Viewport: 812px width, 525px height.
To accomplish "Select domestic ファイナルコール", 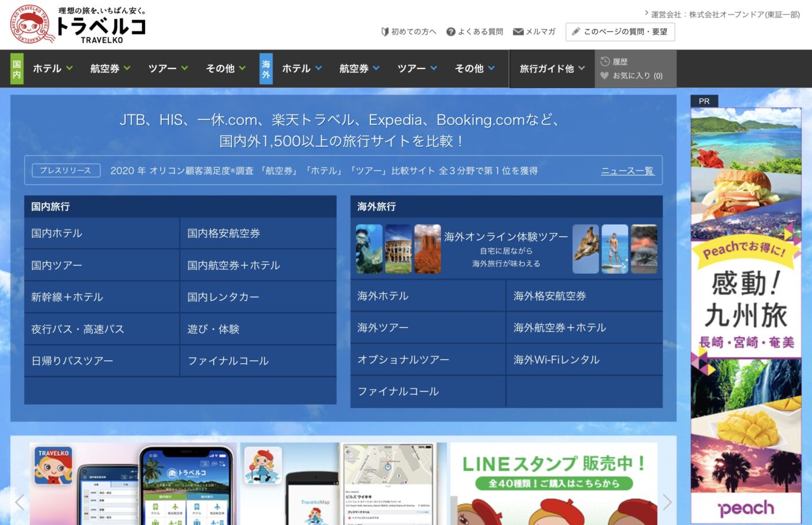I will (x=258, y=361).
